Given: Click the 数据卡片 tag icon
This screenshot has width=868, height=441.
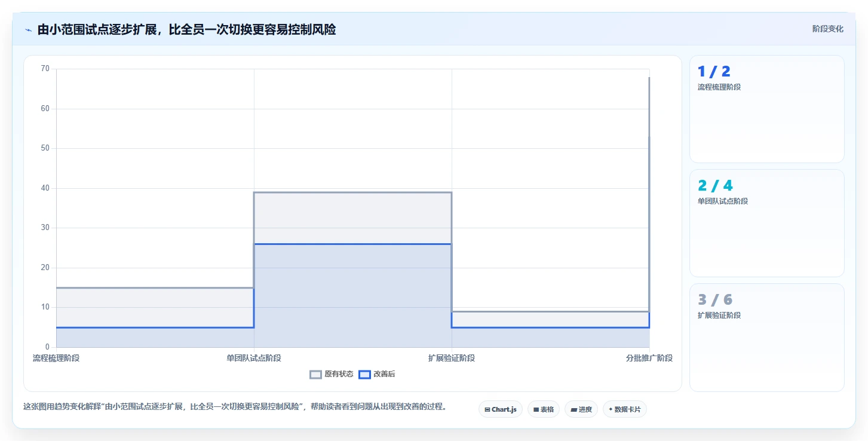Looking at the screenshot, I should (x=611, y=409).
